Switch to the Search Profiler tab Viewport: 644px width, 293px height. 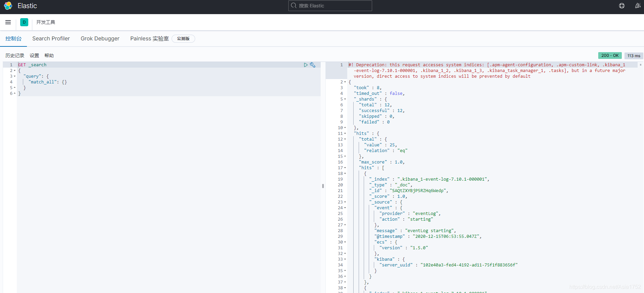point(51,39)
